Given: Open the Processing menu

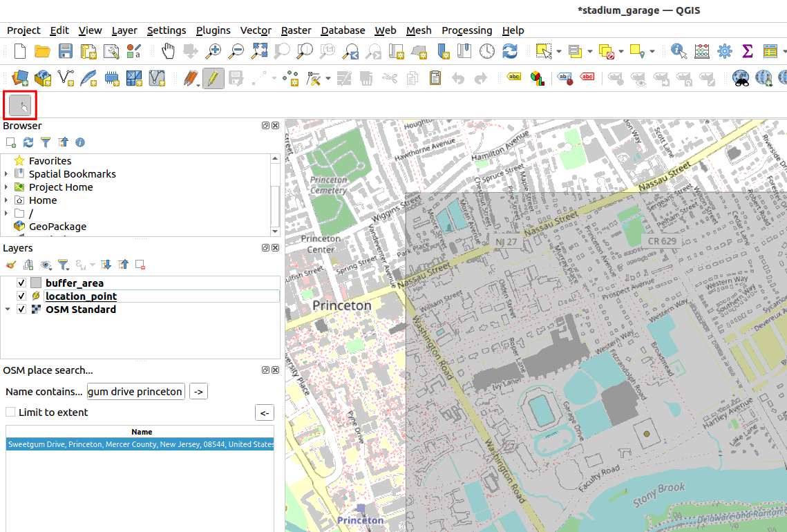Looking at the screenshot, I should tap(466, 30).
